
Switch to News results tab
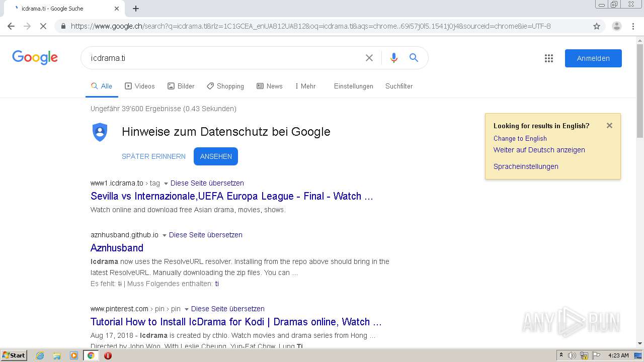coord(270,86)
